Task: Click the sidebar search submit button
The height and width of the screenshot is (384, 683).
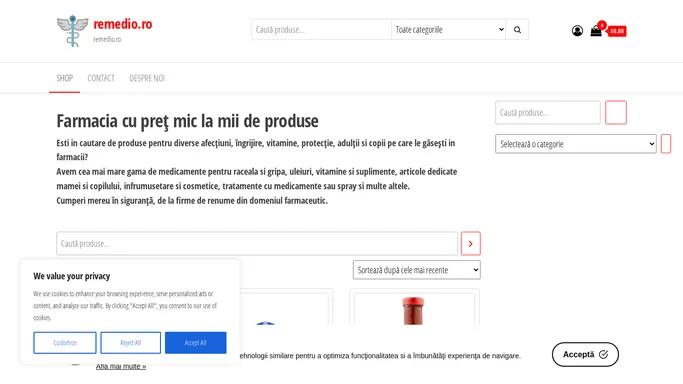Action: (x=615, y=112)
